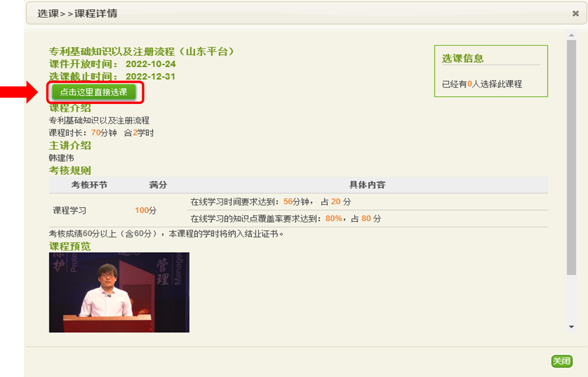Click the 课程预览 heading

click(x=70, y=246)
